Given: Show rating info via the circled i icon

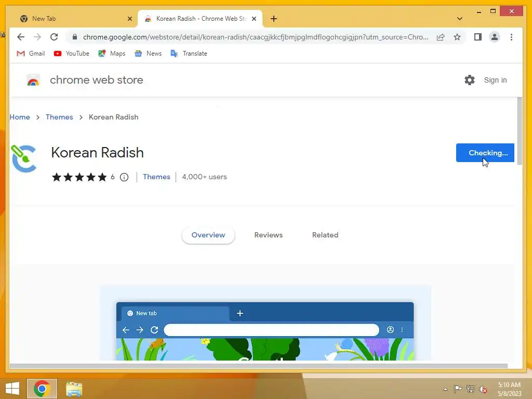Looking at the screenshot, I should tap(124, 177).
